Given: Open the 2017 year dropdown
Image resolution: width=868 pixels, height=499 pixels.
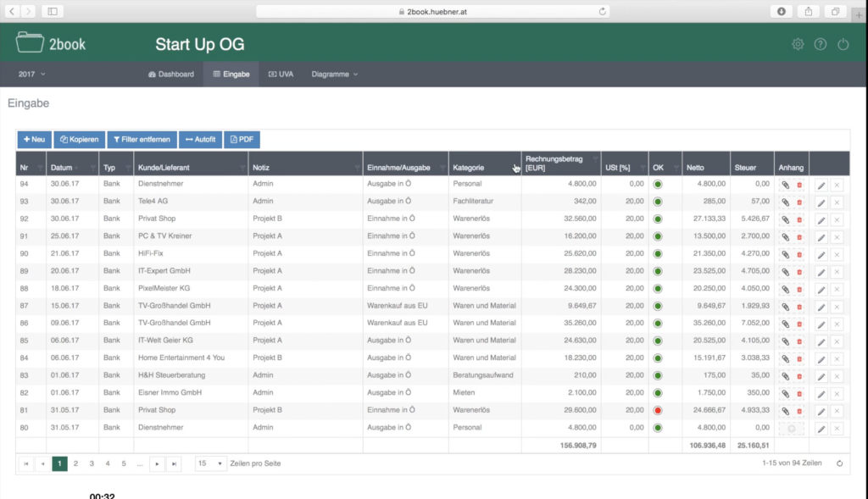Looking at the screenshot, I should click(31, 75).
